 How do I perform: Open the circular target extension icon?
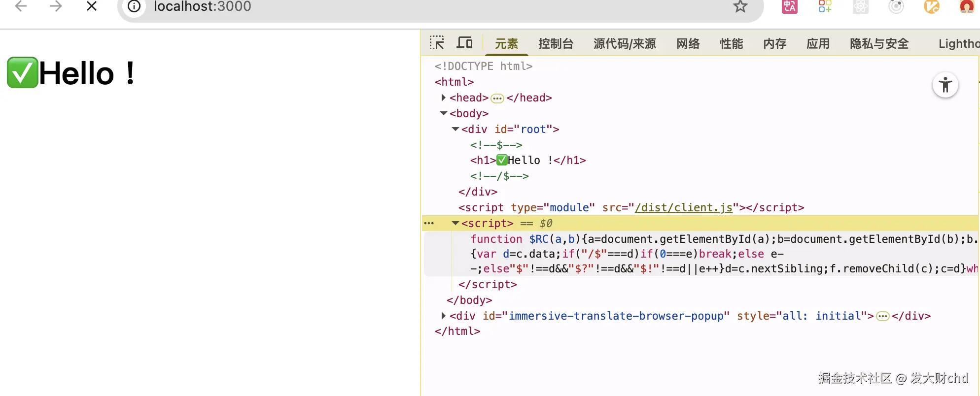point(896,6)
